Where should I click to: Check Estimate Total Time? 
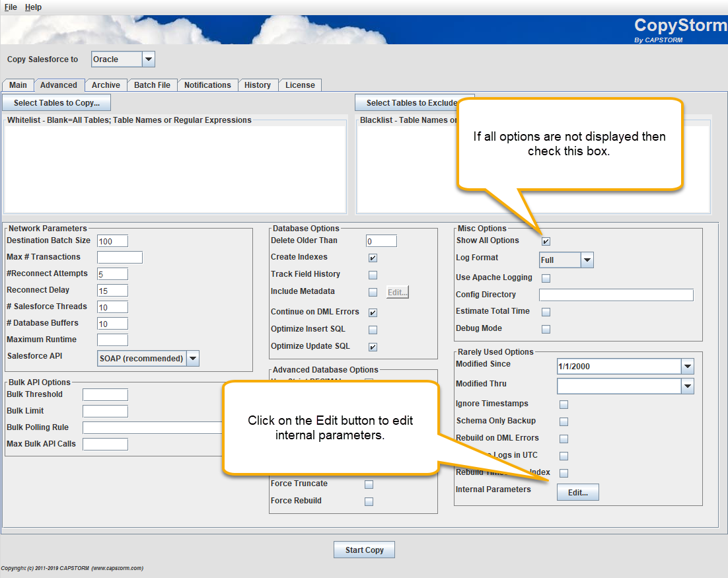(546, 312)
